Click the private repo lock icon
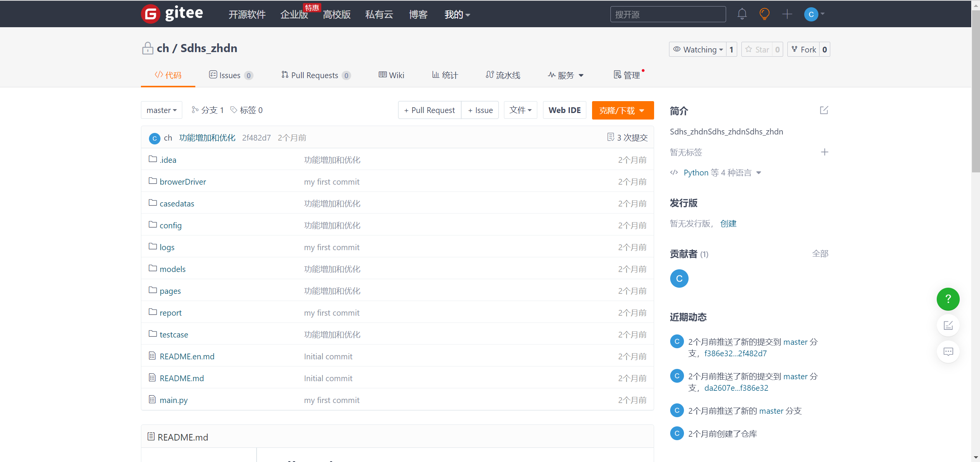Viewport: 980px width, 462px height. (147, 48)
